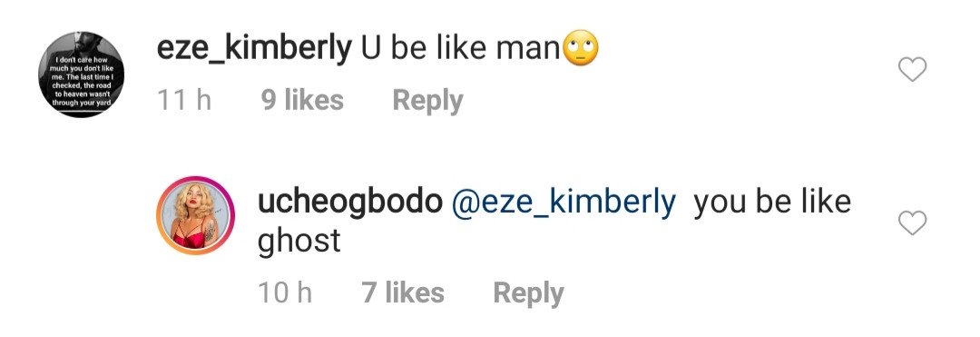Reply to ucheogbodo's comment
980x337 pixels.
pos(528,294)
